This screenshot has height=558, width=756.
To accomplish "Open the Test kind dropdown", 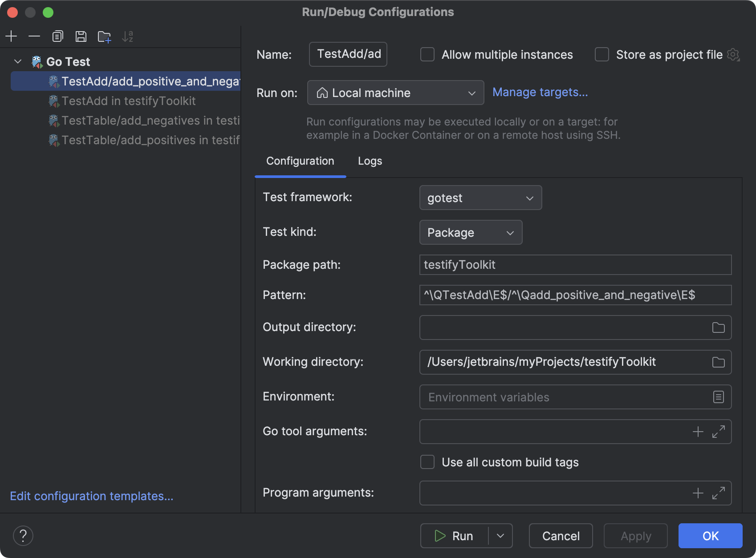I will [471, 232].
